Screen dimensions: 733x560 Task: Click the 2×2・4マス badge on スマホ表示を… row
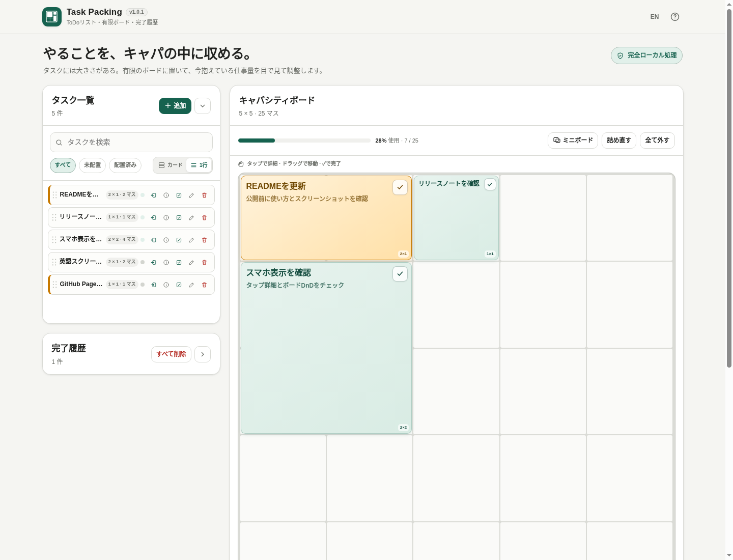click(122, 240)
